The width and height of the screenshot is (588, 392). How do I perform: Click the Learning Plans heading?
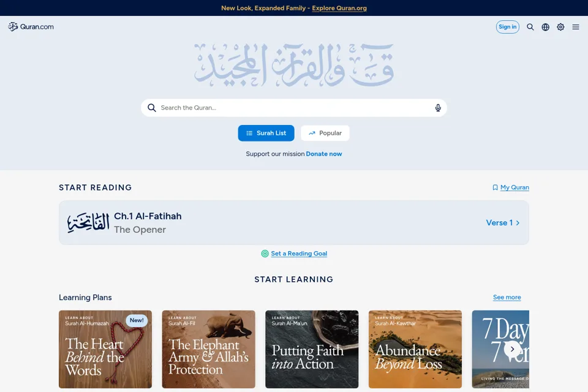(x=85, y=298)
